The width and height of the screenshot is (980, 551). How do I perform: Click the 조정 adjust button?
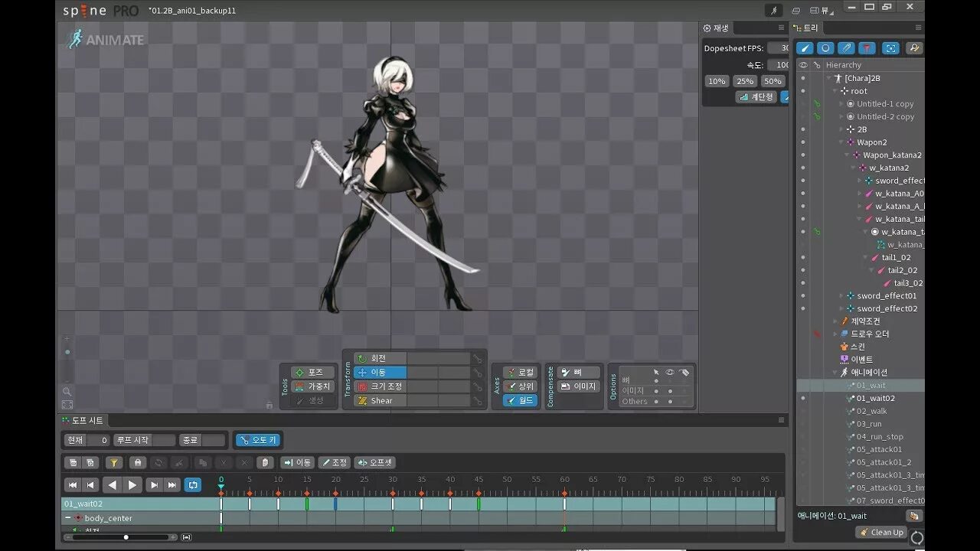(x=334, y=462)
